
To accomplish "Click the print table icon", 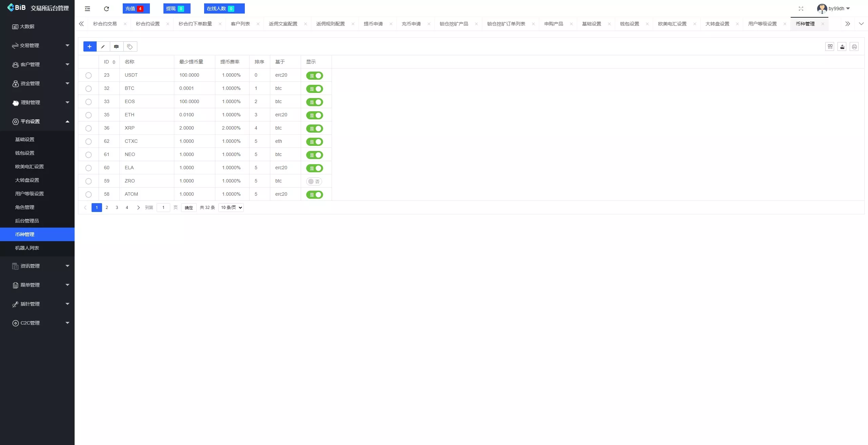I will click(854, 46).
